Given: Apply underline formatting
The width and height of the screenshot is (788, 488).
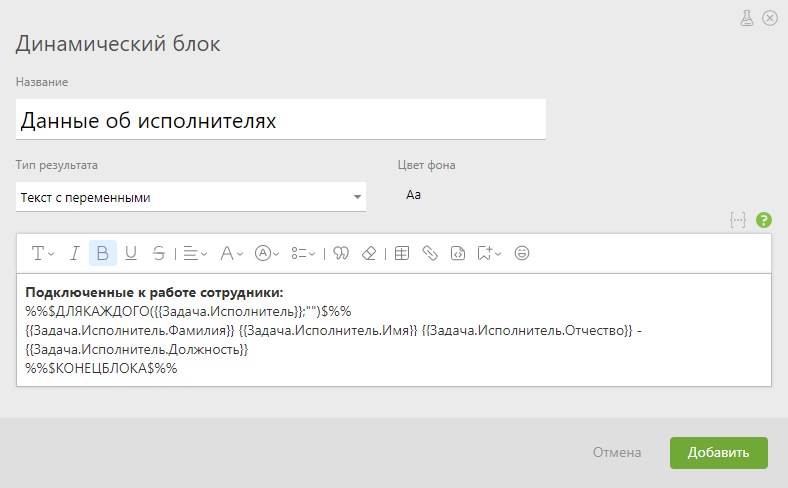Looking at the screenshot, I should 131,253.
